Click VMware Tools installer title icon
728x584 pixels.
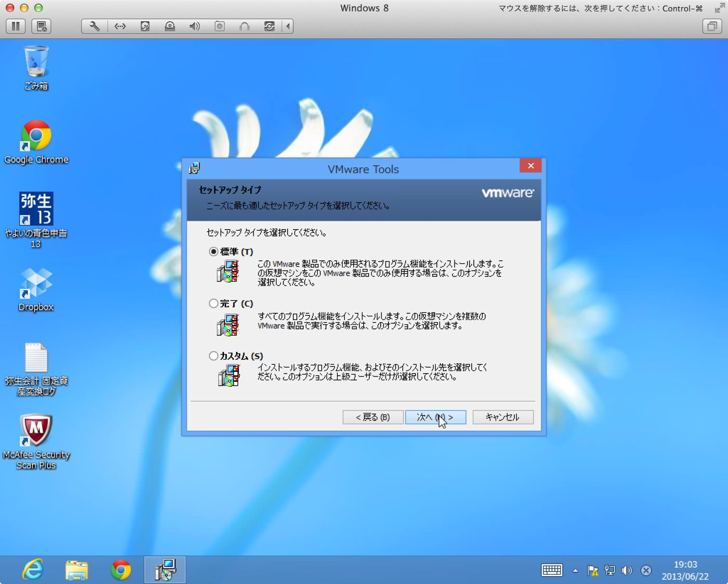tap(194, 168)
